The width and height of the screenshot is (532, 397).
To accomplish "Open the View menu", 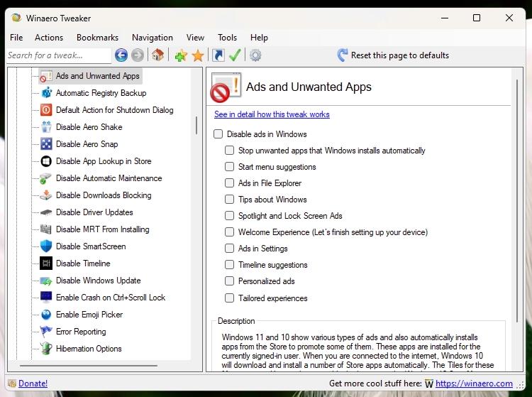I will point(195,38).
